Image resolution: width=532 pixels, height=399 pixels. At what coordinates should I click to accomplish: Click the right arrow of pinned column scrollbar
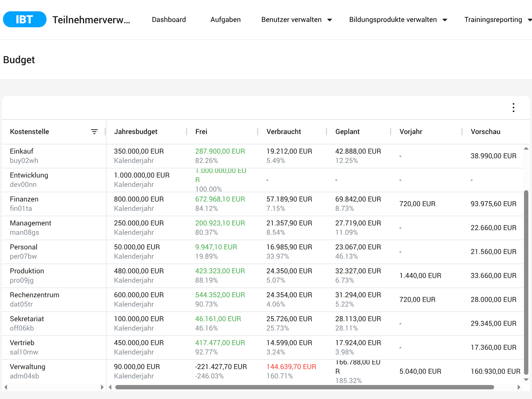(102, 387)
